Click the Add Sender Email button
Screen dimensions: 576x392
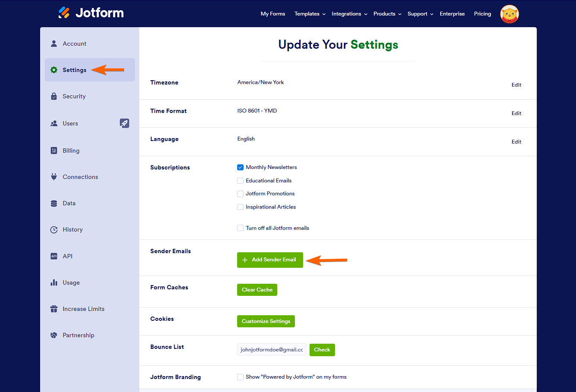click(x=270, y=260)
